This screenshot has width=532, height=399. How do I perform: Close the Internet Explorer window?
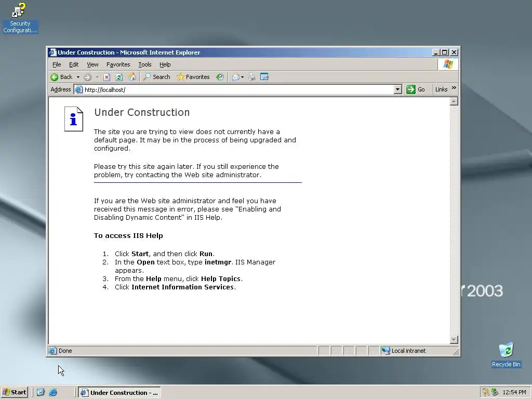click(x=454, y=52)
